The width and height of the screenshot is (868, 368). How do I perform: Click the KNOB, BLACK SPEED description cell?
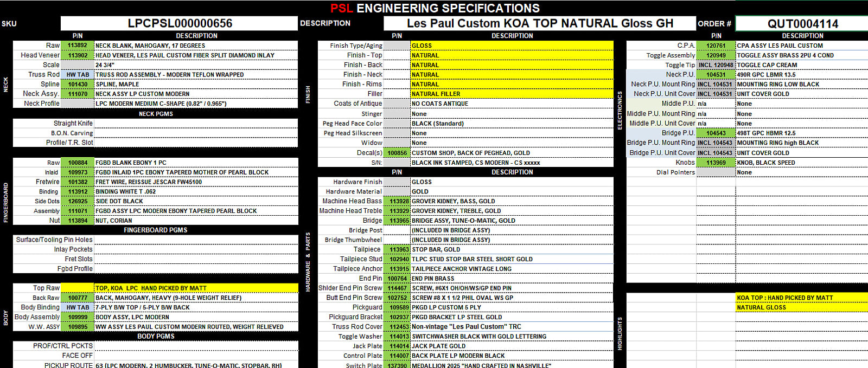(x=802, y=163)
